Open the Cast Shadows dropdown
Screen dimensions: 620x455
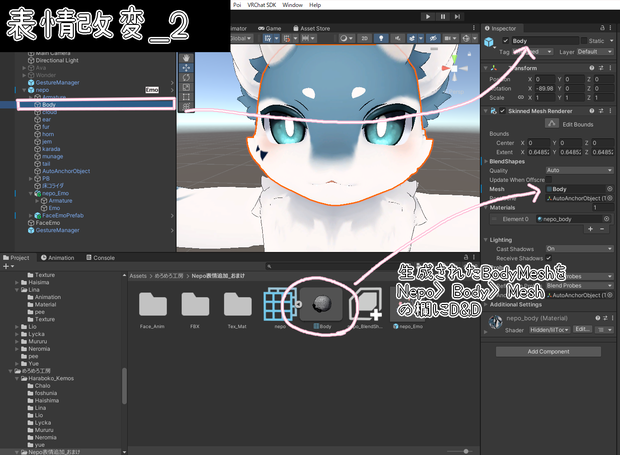(x=579, y=249)
